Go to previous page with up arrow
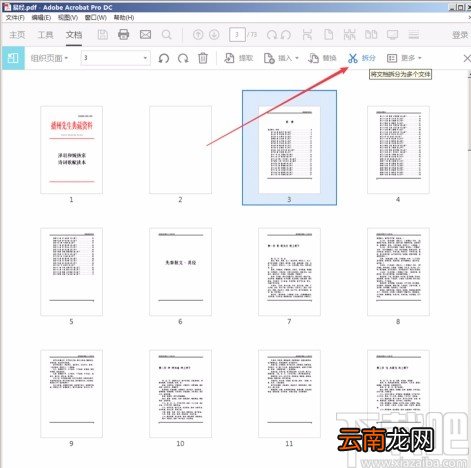471x468 pixels. (x=198, y=34)
